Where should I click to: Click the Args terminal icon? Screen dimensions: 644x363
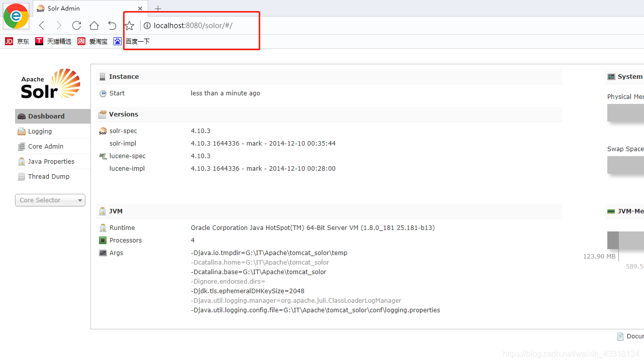click(x=103, y=253)
